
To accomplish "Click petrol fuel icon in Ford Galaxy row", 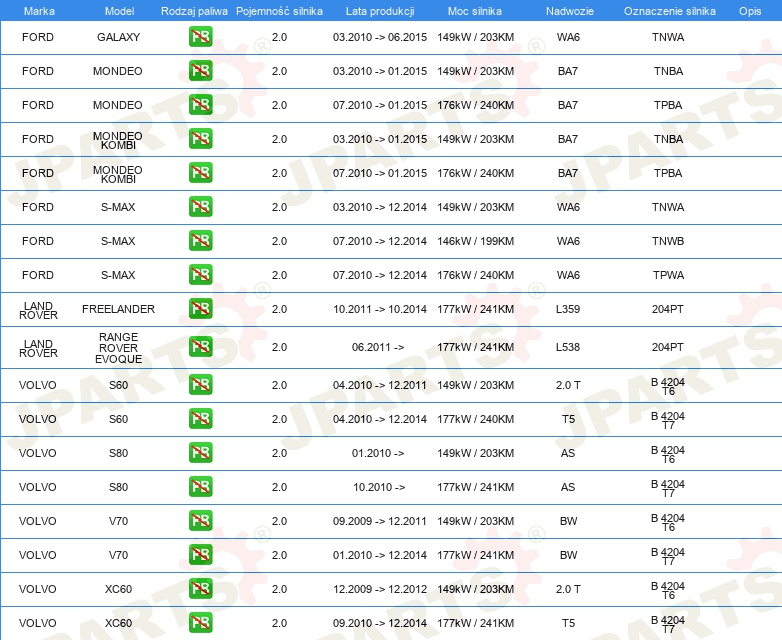I will tap(200, 37).
